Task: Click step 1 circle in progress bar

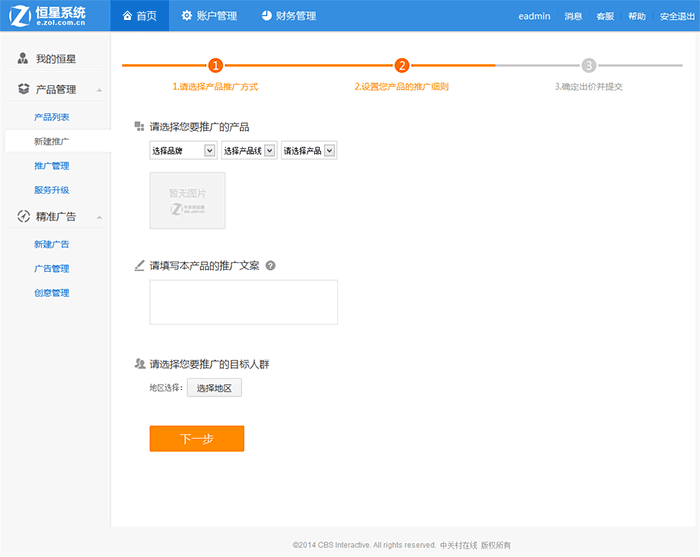Action: 215,66
